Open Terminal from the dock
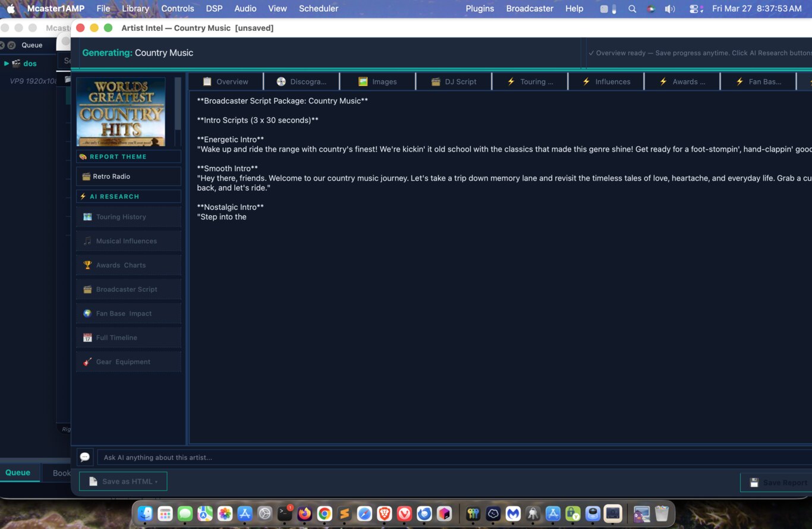This screenshot has width=812, height=529. click(285, 514)
